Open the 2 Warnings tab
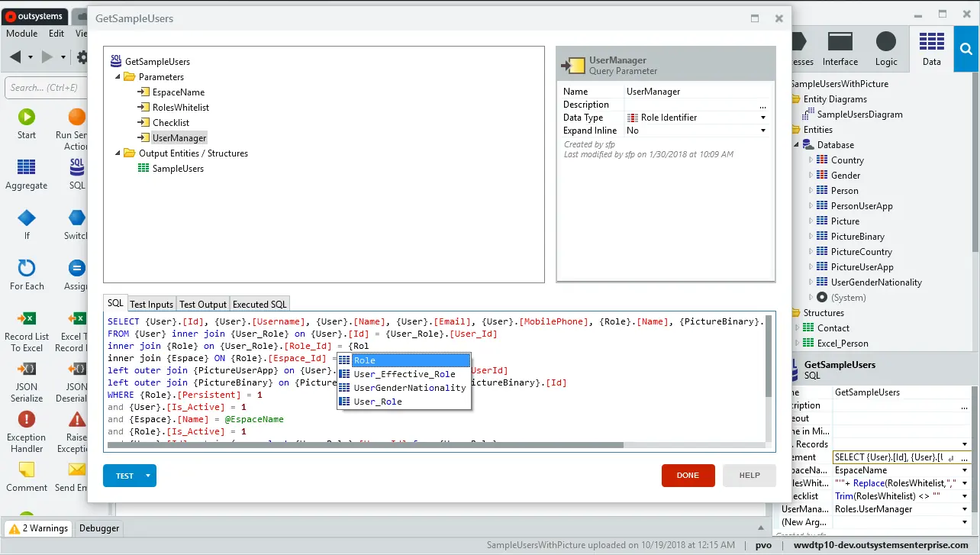Image resolution: width=980 pixels, height=555 pixels. click(x=39, y=528)
